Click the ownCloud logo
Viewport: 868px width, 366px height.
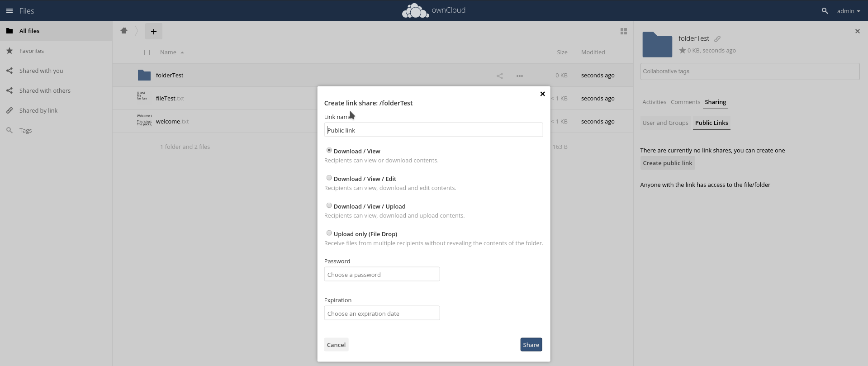coord(433,10)
